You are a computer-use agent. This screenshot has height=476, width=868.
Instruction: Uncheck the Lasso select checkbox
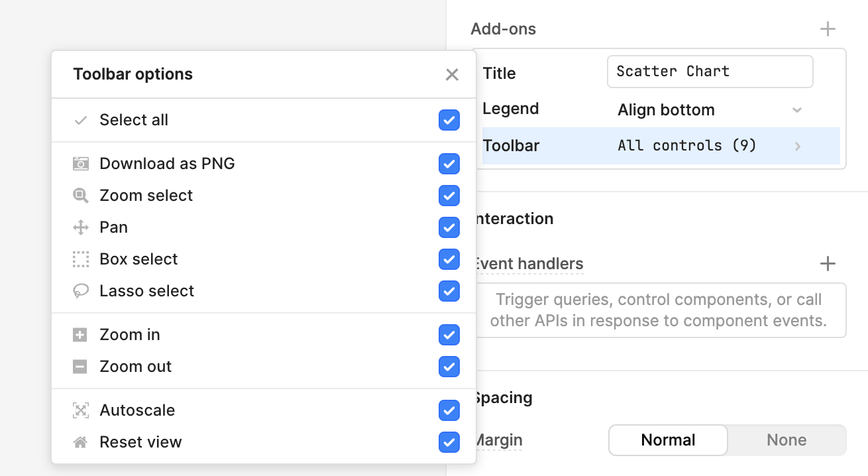[449, 291]
